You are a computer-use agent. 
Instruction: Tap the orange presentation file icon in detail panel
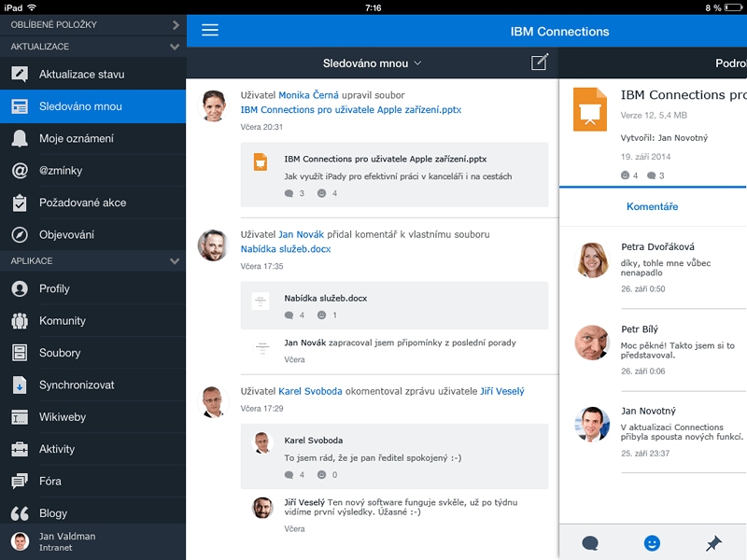tap(590, 109)
